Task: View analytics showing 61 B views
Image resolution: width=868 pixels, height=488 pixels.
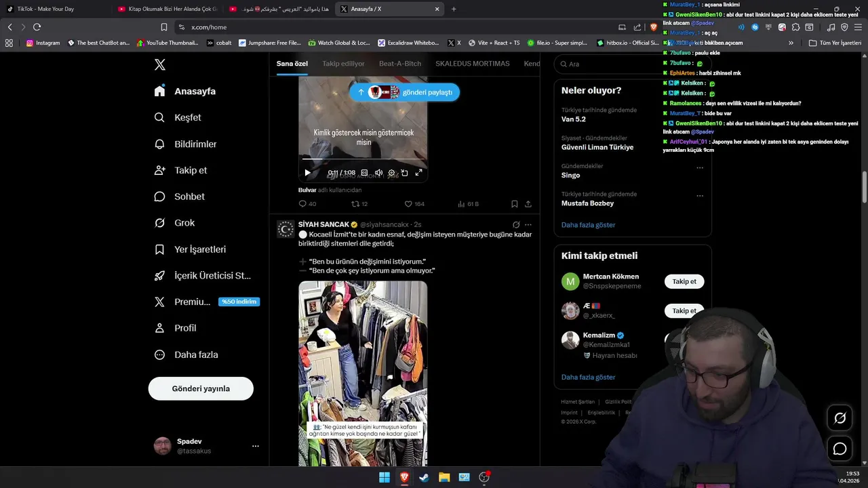Action: coord(469,204)
